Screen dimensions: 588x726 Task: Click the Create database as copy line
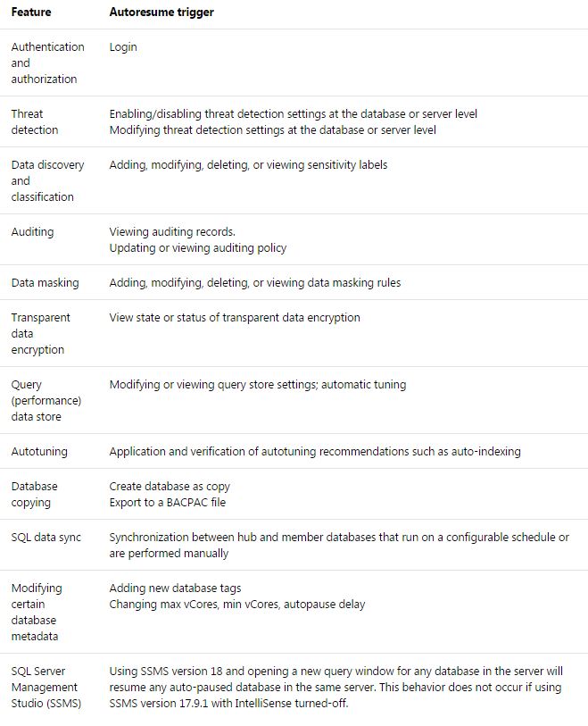pyautogui.click(x=170, y=486)
